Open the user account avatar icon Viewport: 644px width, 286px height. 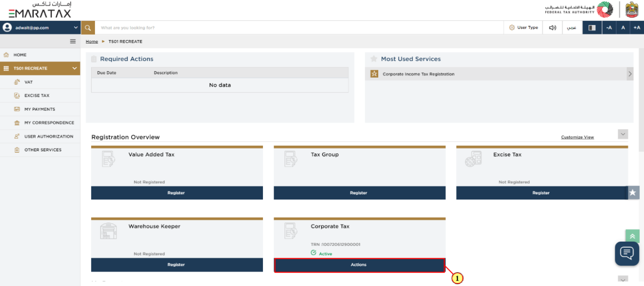pyautogui.click(x=7, y=27)
